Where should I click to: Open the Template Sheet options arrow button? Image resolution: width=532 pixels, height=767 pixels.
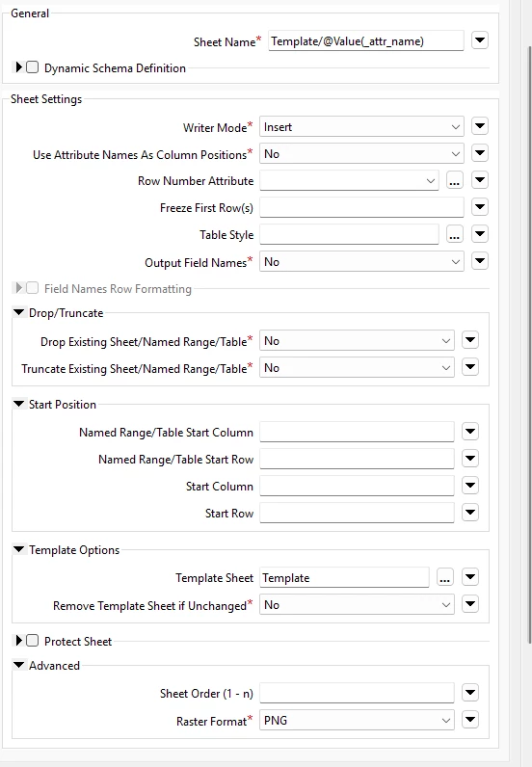point(470,577)
